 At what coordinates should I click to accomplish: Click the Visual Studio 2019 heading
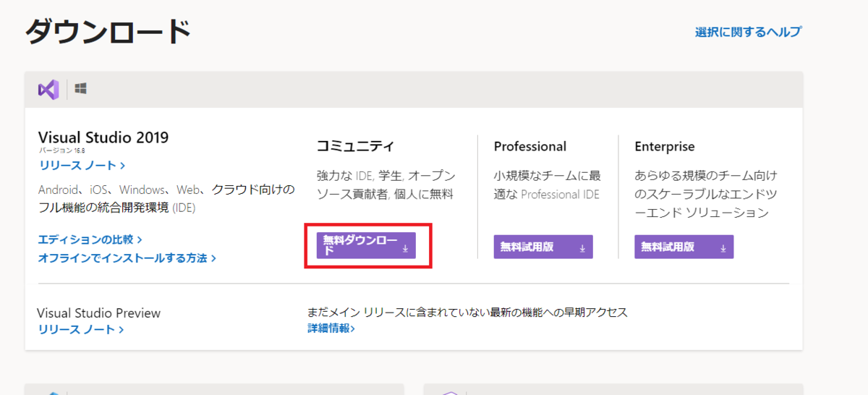[103, 137]
